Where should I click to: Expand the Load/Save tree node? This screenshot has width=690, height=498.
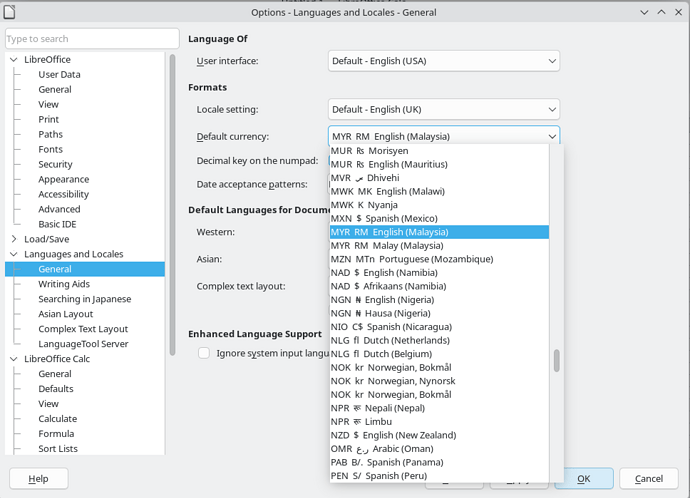point(14,238)
